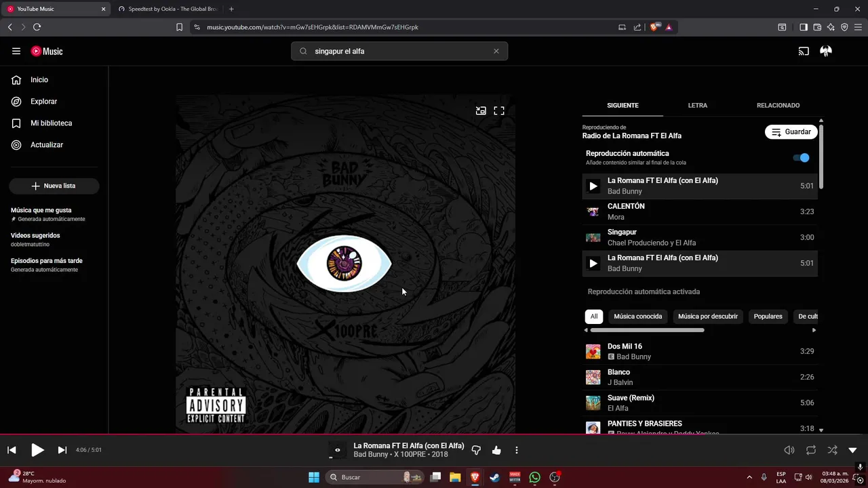Click the queue panel vertical scrollbar

[x=821, y=156]
